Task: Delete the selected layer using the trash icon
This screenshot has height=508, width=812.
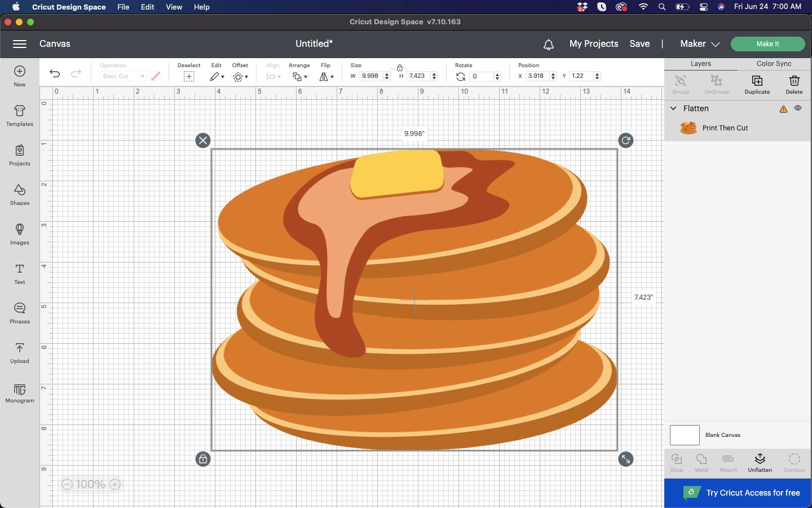Action: point(794,85)
